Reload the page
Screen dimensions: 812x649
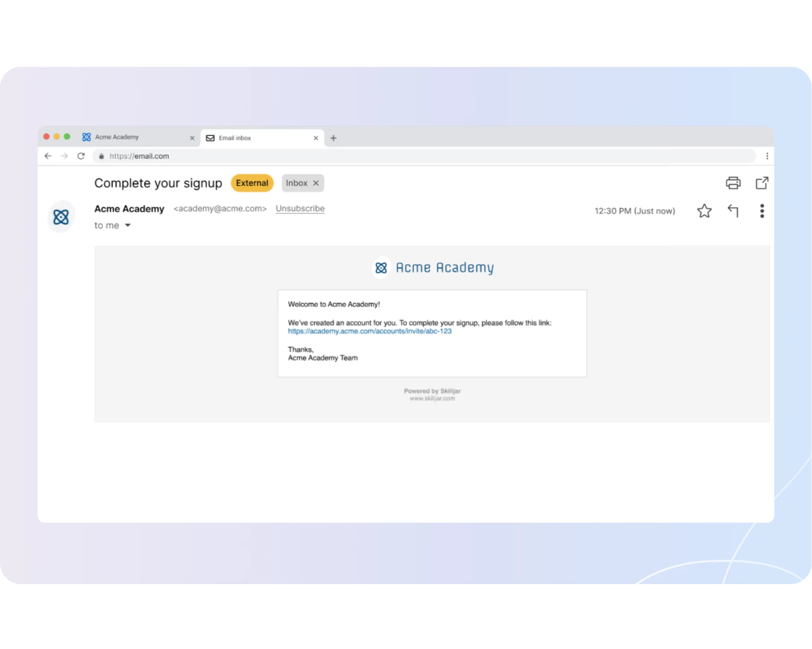point(81,156)
